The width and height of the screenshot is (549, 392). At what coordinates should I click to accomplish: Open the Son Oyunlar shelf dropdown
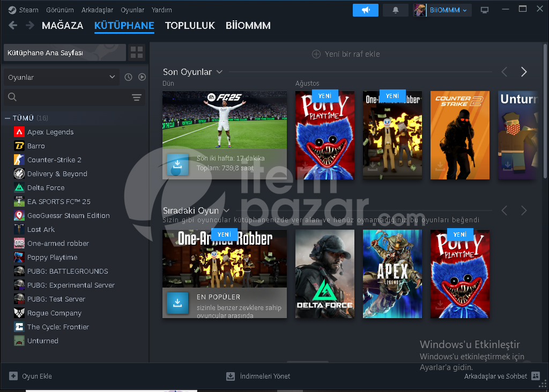219,72
